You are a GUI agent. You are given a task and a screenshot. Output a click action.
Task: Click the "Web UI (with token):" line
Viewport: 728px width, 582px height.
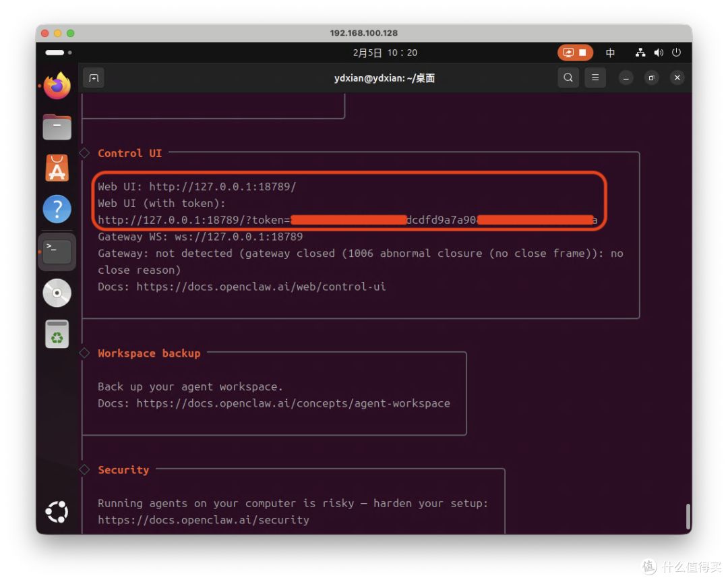162,204
